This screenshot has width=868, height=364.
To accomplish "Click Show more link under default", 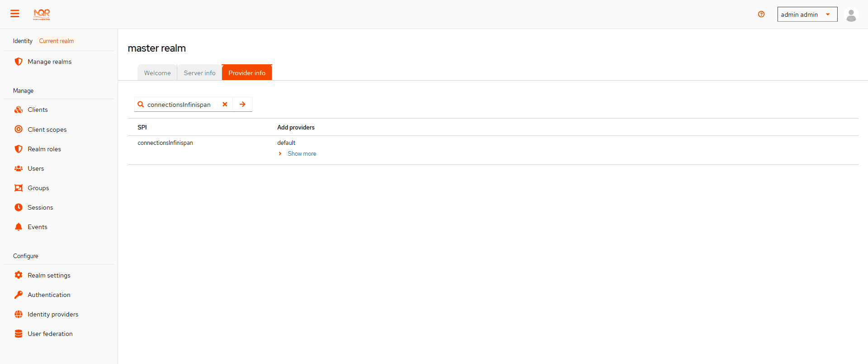I will pos(302,153).
